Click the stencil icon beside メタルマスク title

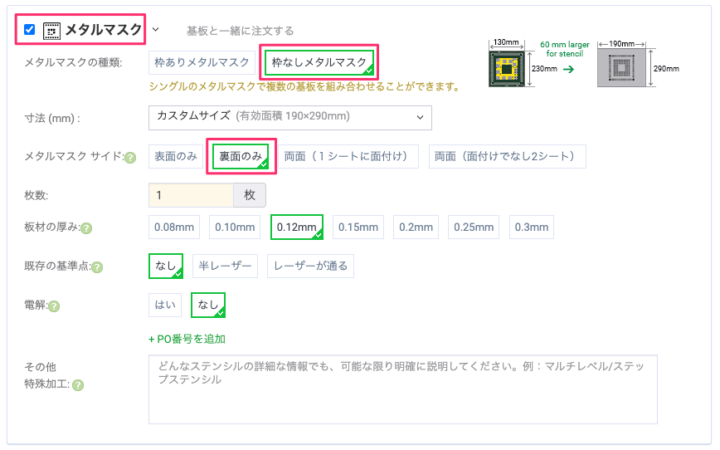51,30
